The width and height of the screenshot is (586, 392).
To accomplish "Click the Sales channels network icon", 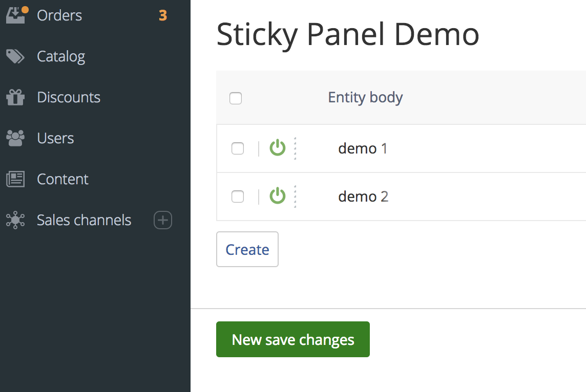I will (15, 220).
